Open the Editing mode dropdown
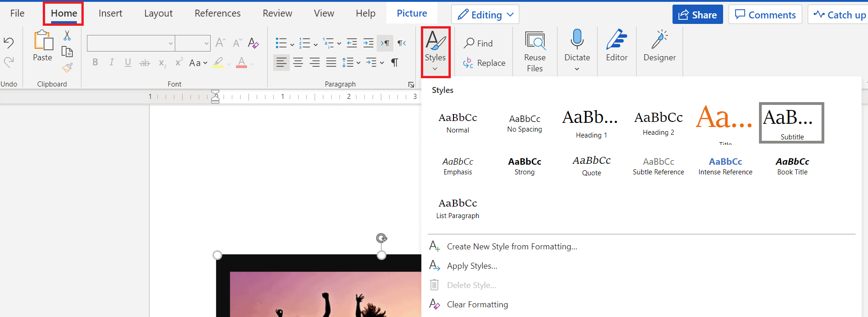 pos(485,15)
